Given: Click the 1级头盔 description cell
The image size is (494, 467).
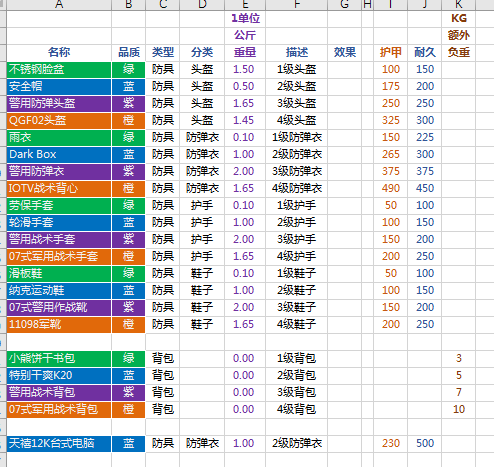Looking at the screenshot, I should pos(297,70).
